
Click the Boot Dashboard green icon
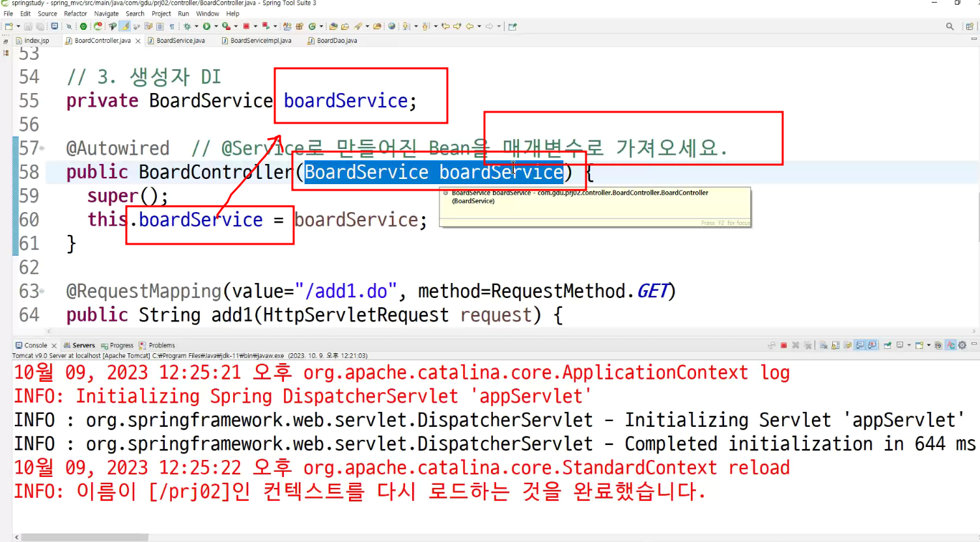click(83, 27)
